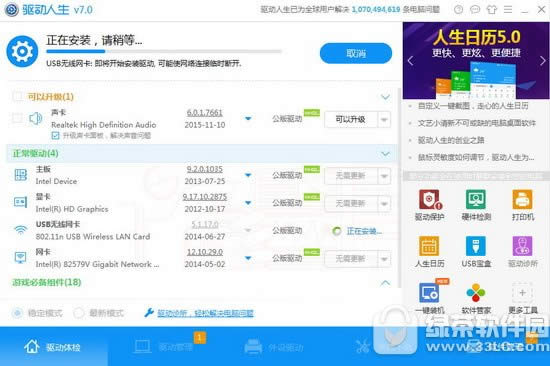Click the 正在安装... status text
This screenshot has width=550, height=366.
pos(364,231)
